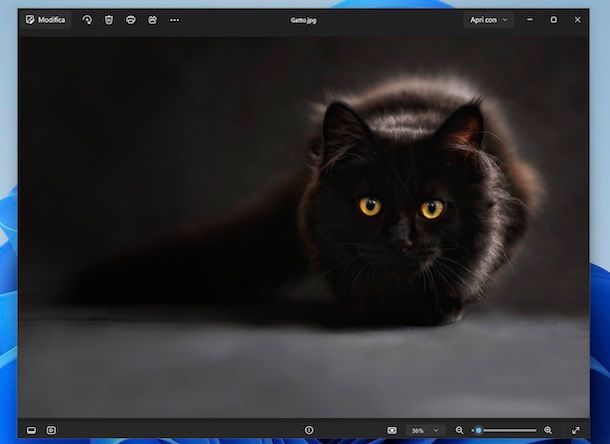Toggle fit-to-window view icon
Viewport: 610px width, 444px height.
click(392, 430)
